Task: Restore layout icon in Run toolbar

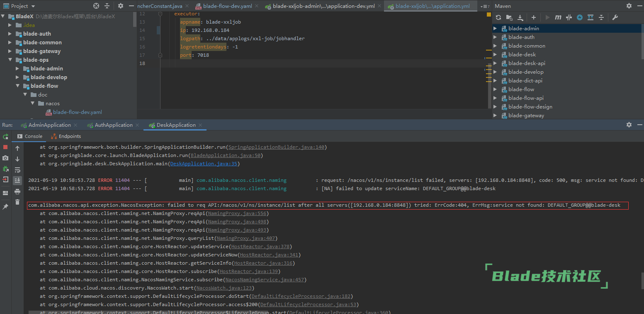Action: pos(5,193)
